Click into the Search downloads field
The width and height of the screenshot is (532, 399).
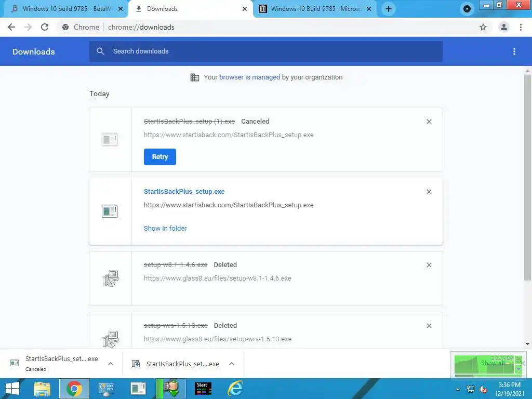(266, 51)
